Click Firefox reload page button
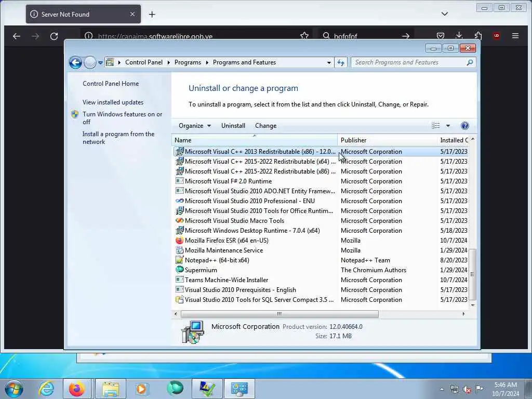This screenshot has height=399, width=532. (54, 36)
